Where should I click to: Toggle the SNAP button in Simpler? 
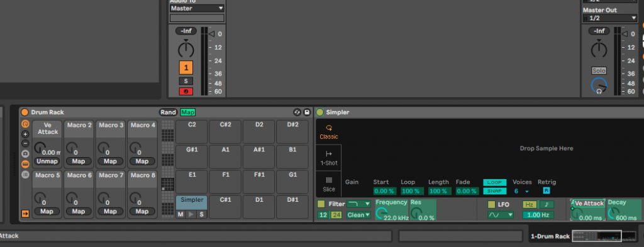[494, 191]
